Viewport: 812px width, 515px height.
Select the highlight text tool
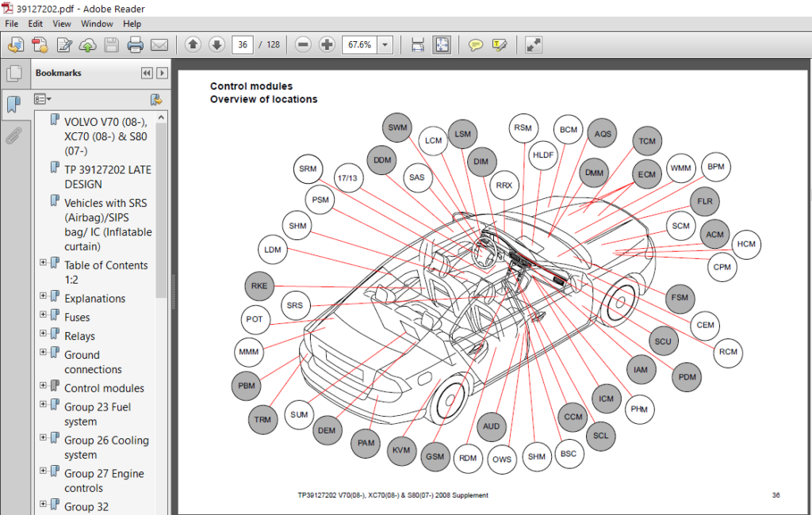(500, 45)
